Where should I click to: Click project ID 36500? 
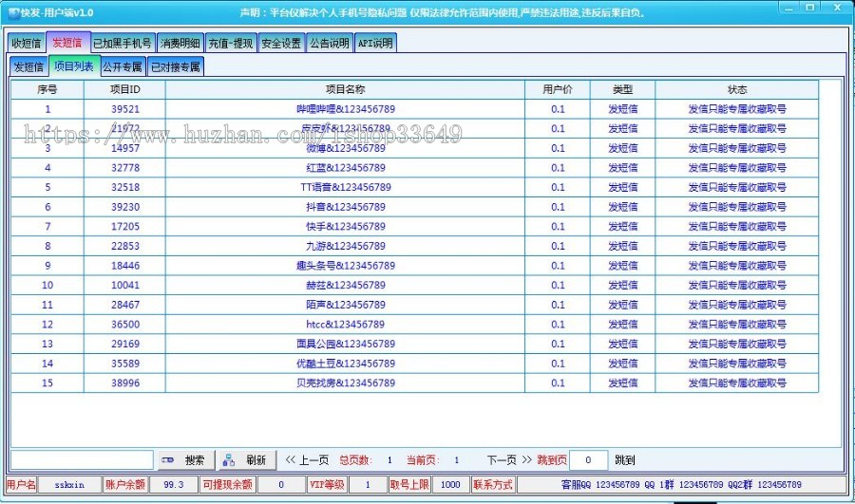125,325
